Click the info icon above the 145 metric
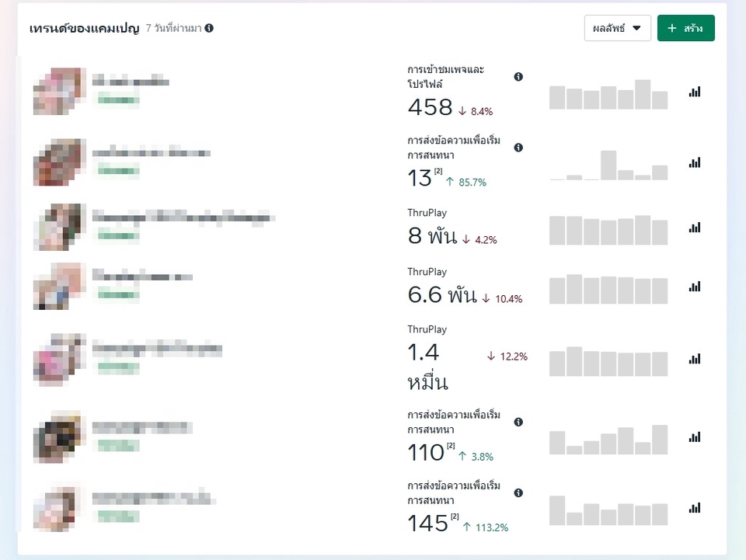The image size is (746, 560). pos(518,492)
